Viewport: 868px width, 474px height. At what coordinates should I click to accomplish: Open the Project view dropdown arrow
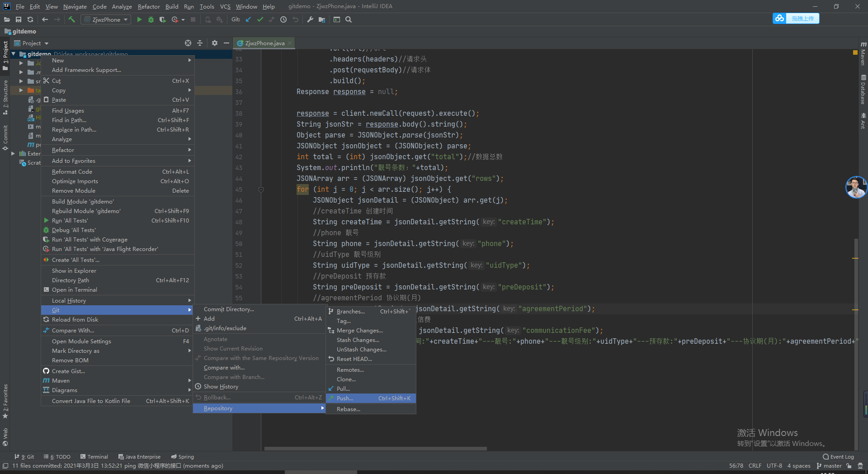(47, 43)
